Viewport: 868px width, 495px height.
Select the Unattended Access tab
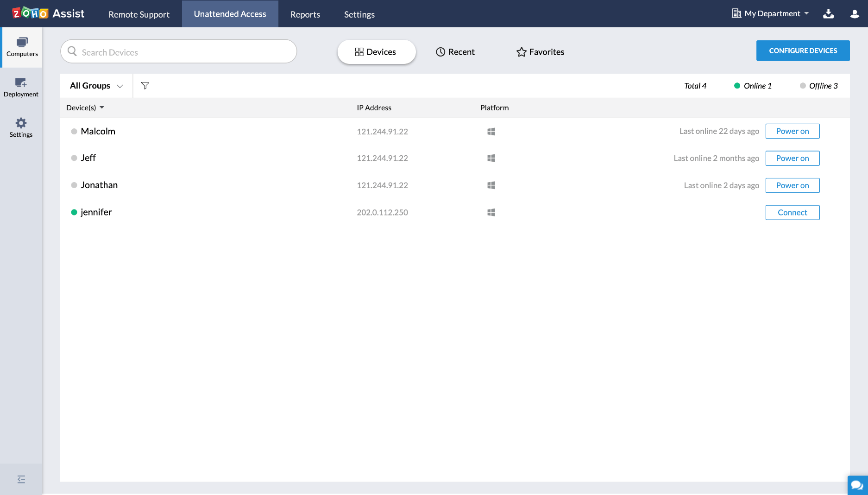tap(230, 14)
